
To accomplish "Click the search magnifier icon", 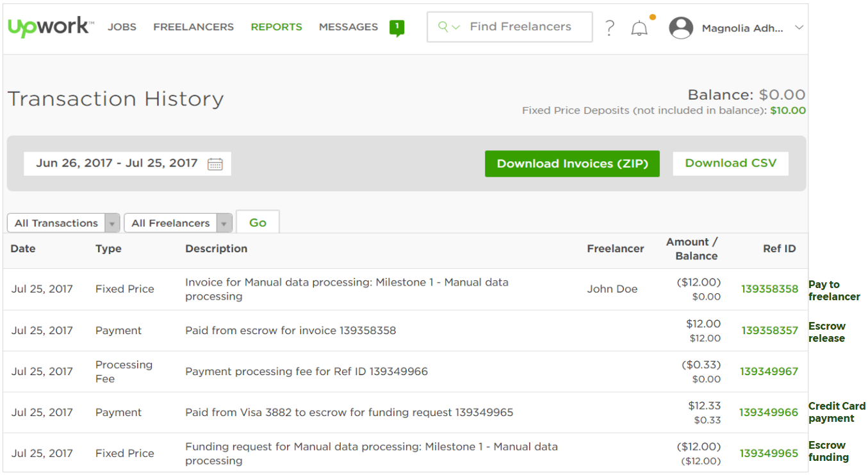I will 443,27.
